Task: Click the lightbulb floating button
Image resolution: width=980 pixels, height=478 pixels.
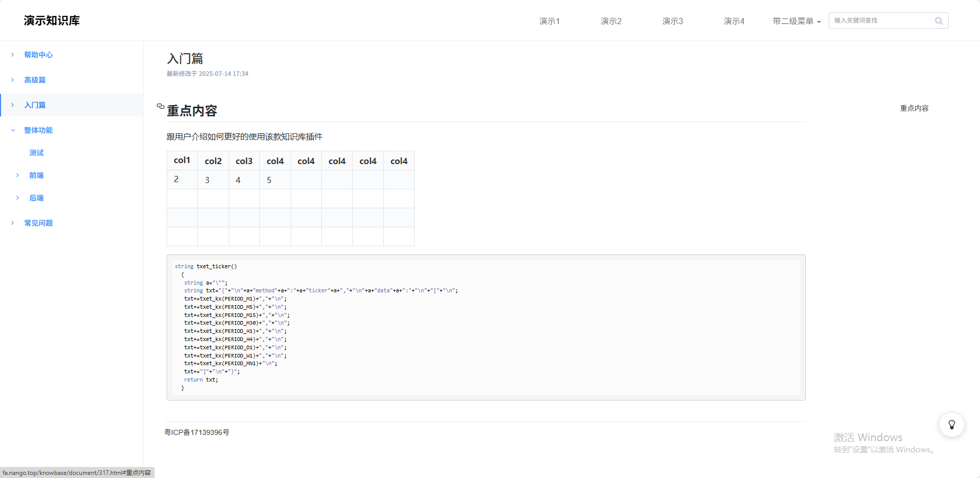Action: click(951, 425)
